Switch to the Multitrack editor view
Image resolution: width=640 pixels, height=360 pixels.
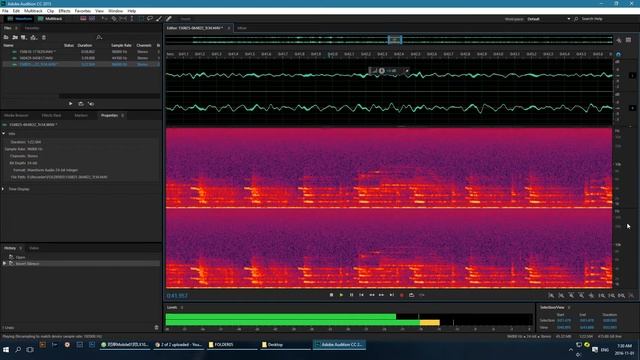pos(50,19)
